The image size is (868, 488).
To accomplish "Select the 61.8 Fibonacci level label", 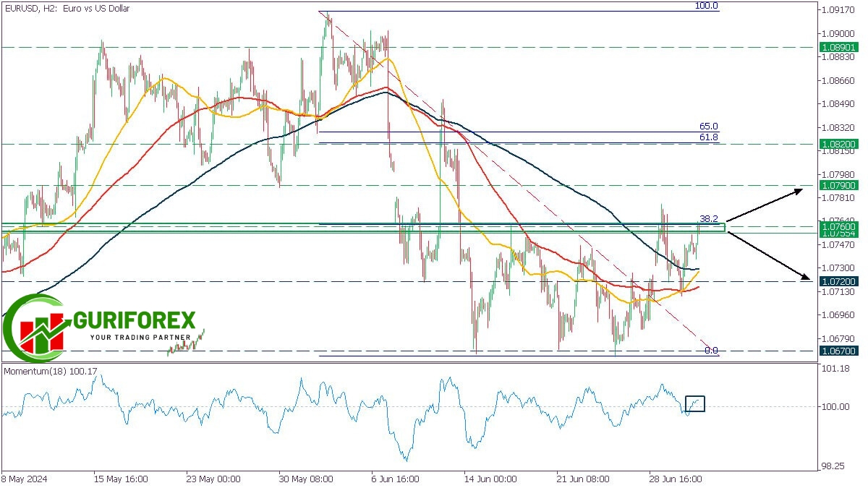I will coord(709,137).
